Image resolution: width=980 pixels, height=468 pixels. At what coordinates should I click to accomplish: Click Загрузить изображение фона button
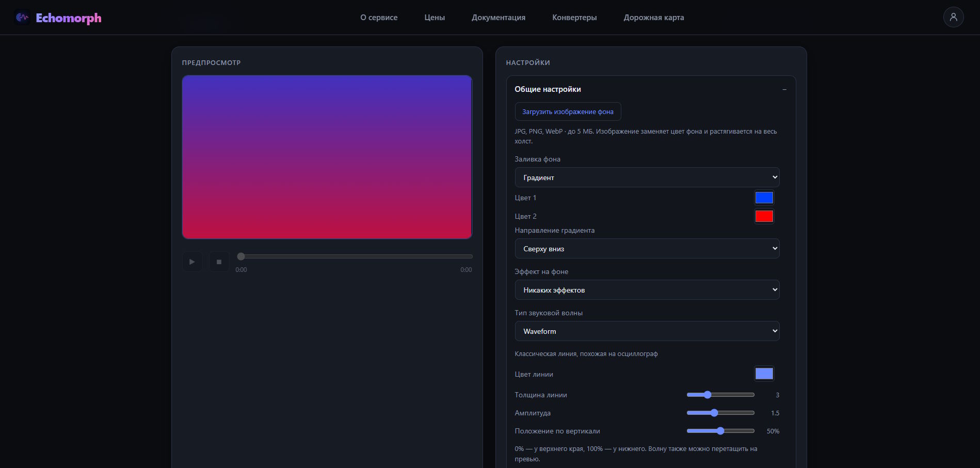(568, 111)
